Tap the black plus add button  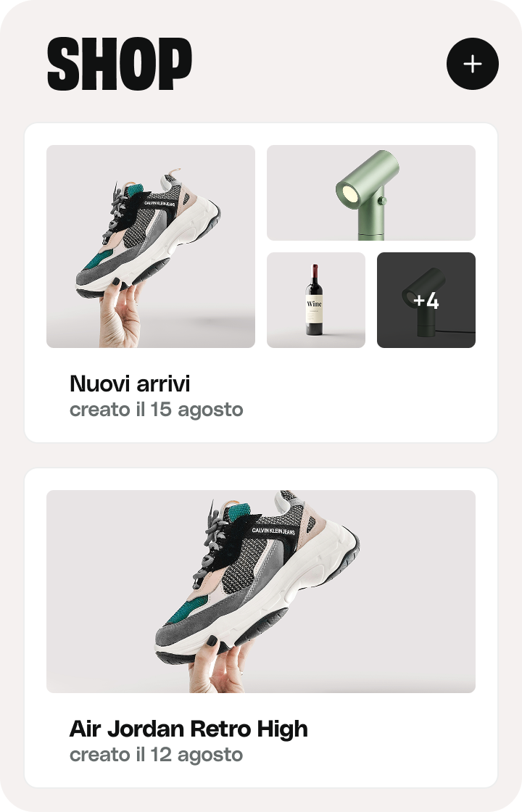pos(472,64)
